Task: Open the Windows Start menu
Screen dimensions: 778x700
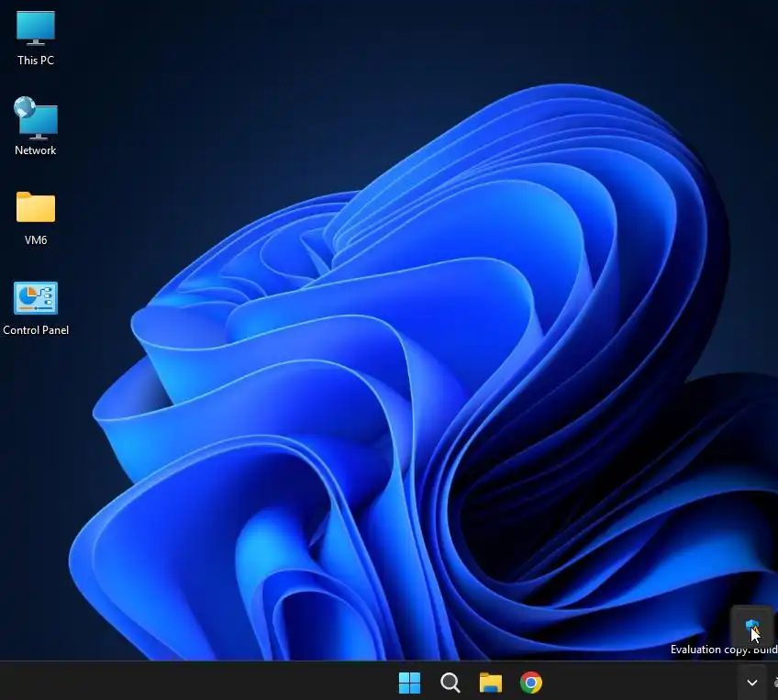Action: 409,683
